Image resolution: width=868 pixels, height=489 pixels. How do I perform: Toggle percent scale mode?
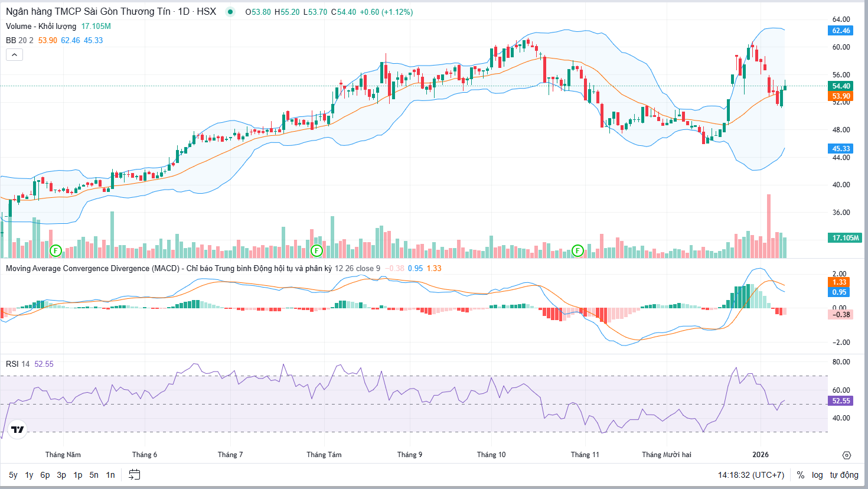tap(801, 475)
